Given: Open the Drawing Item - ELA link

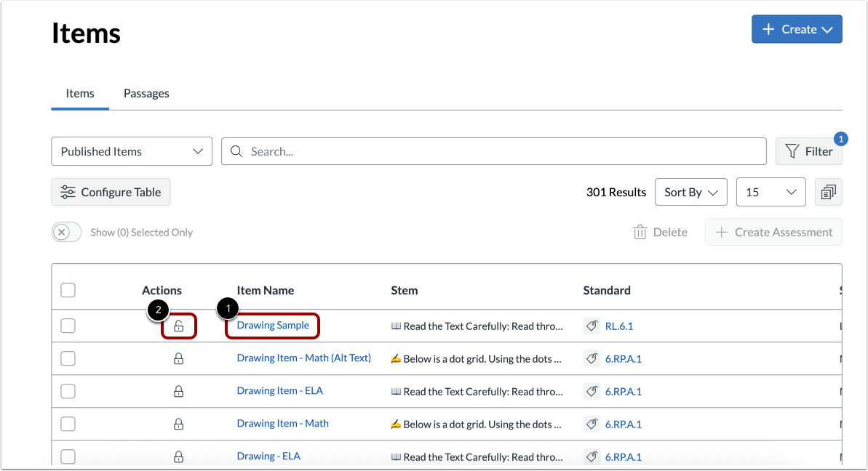Looking at the screenshot, I should 279,391.
